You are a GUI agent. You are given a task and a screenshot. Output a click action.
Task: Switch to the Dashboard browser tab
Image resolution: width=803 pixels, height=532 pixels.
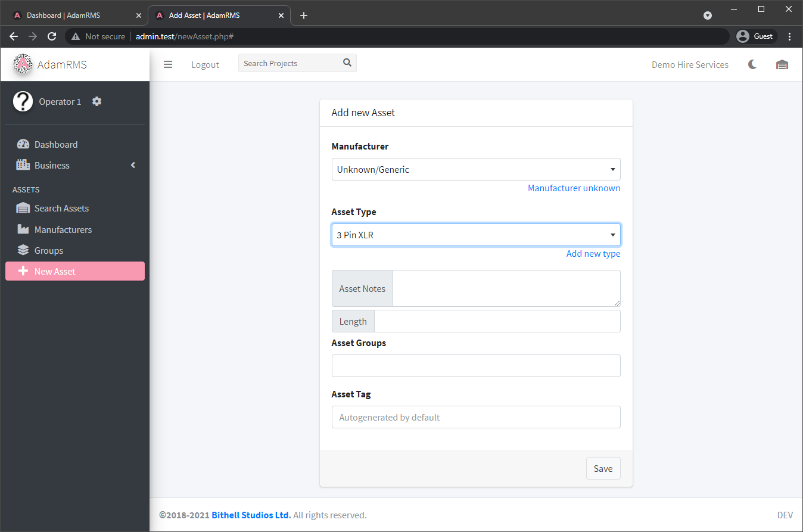point(71,15)
